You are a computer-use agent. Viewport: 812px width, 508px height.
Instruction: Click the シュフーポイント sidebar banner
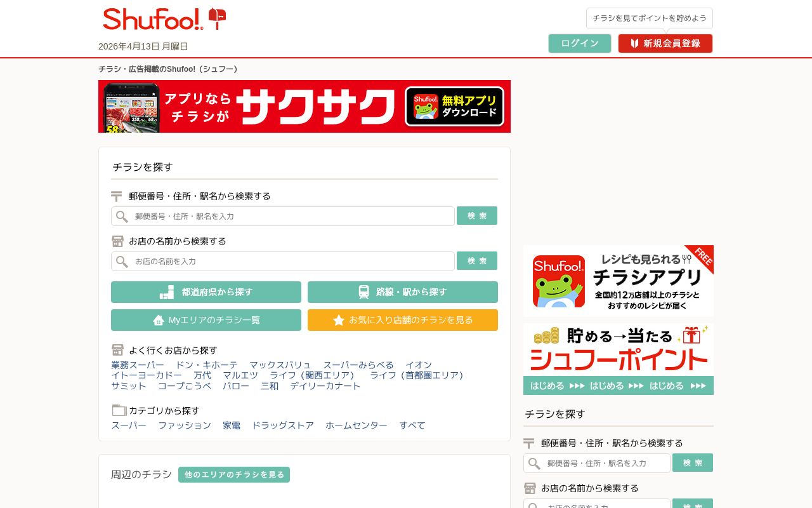tap(619, 359)
